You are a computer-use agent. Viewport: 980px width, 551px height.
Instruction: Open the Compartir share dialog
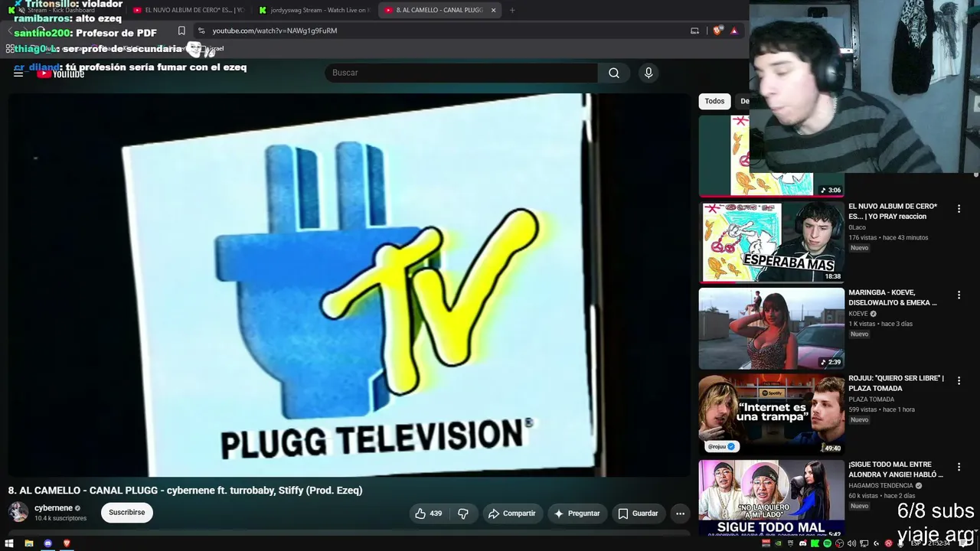(511, 514)
